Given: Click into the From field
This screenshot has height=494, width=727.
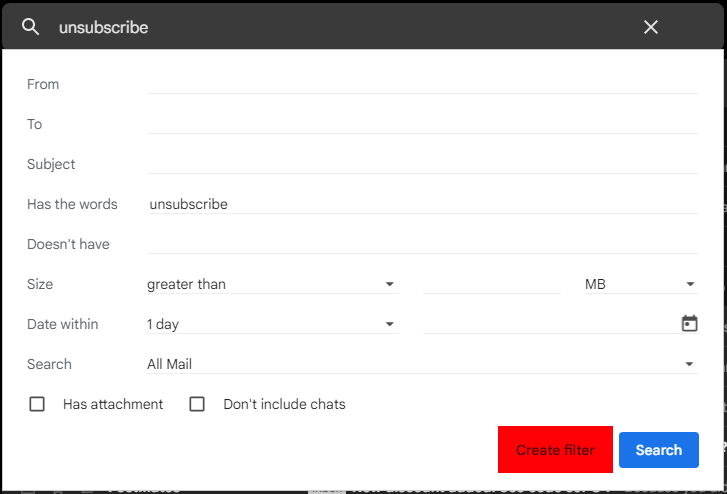Looking at the screenshot, I should pos(422,84).
